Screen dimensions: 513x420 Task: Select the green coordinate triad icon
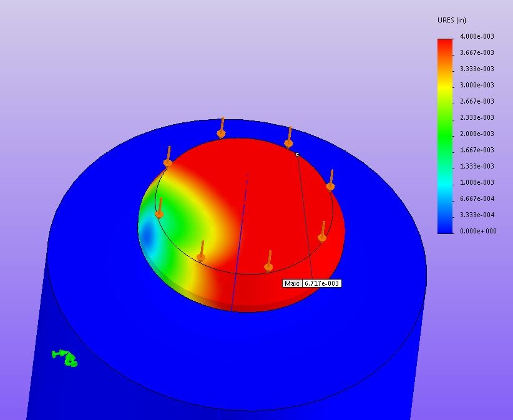(x=65, y=358)
